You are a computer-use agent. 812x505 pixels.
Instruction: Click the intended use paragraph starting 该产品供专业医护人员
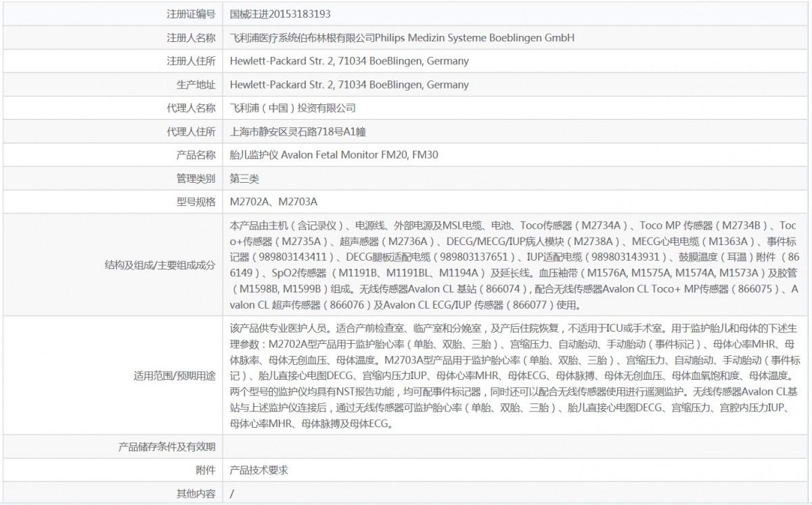[x=516, y=376]
